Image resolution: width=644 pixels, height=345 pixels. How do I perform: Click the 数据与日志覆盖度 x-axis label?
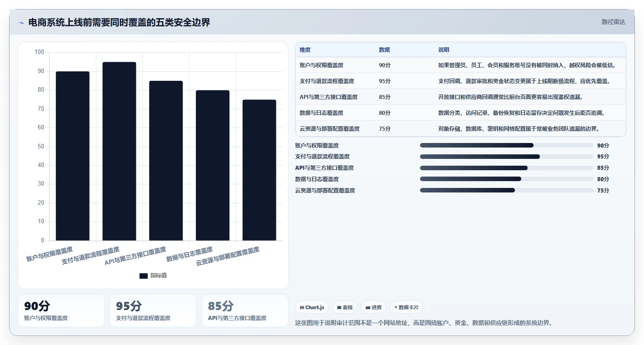coord(190,254)
